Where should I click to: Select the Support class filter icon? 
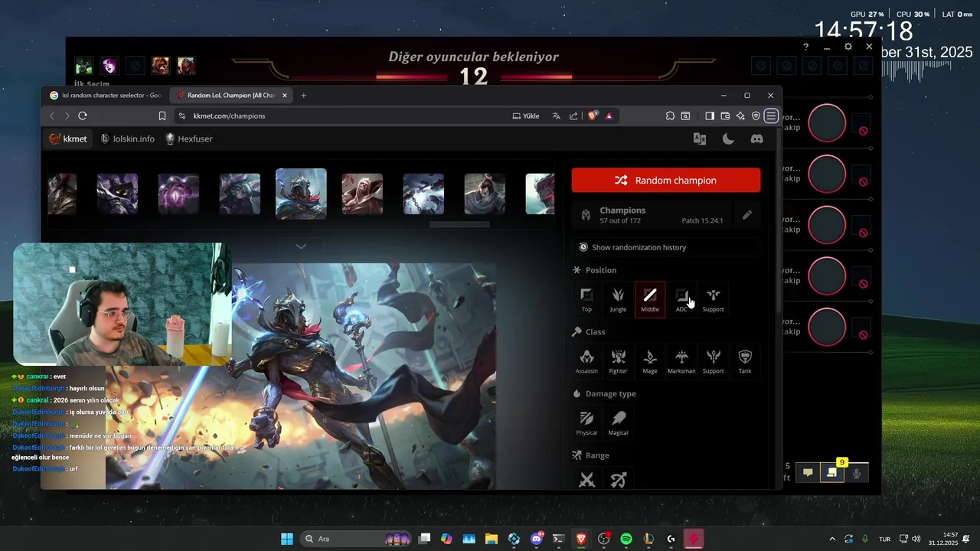pyautogui.click(x=713, y=361)
